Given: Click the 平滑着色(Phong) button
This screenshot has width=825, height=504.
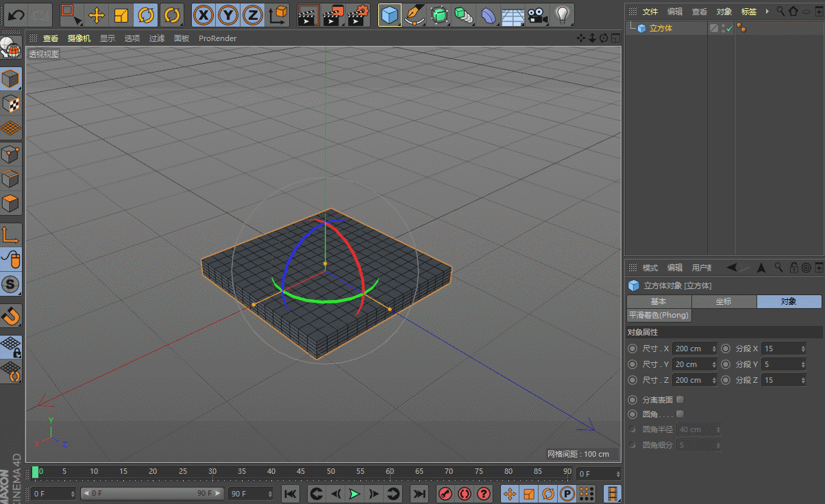Looking at the screenshot, I should click(x=659, y=315).
